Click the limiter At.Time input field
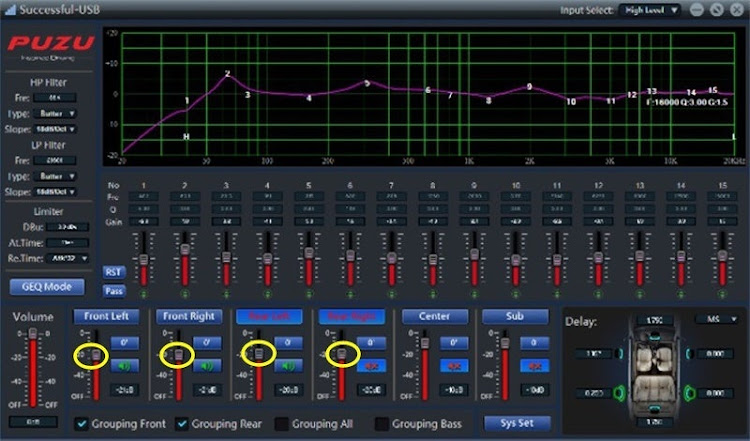Viewport: 750px width, 441px height. point(68,243)
